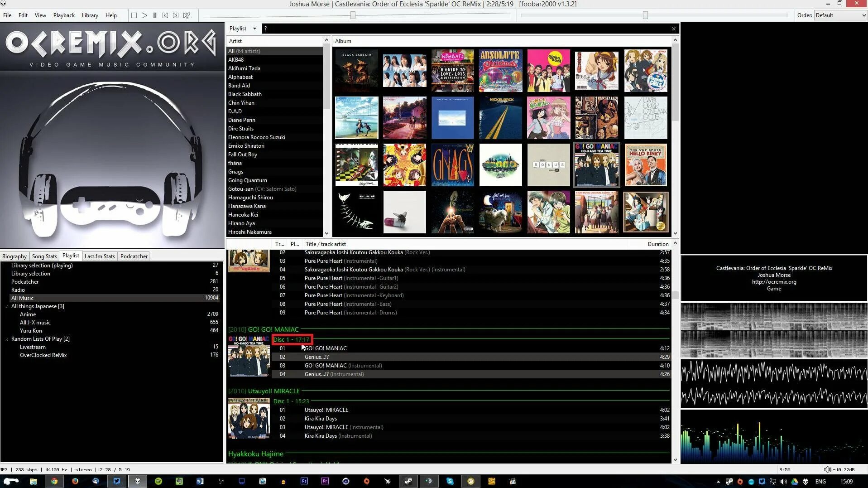Click the album grid scroll-down arrow

click(675, 233)
